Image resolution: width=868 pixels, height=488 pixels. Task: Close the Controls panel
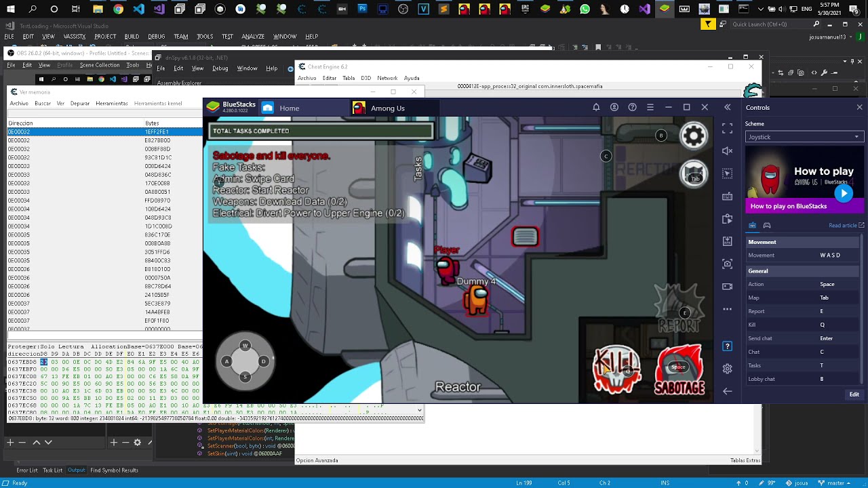coord(859,108)
